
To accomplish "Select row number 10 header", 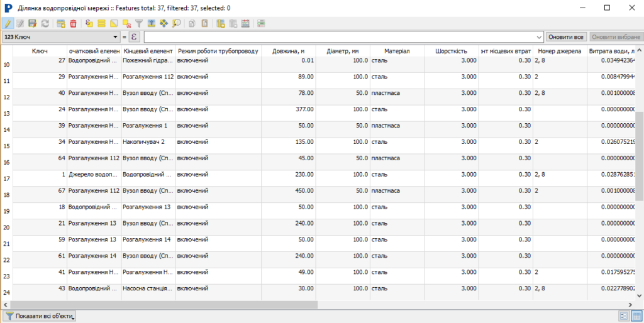I will click(6, 65).
